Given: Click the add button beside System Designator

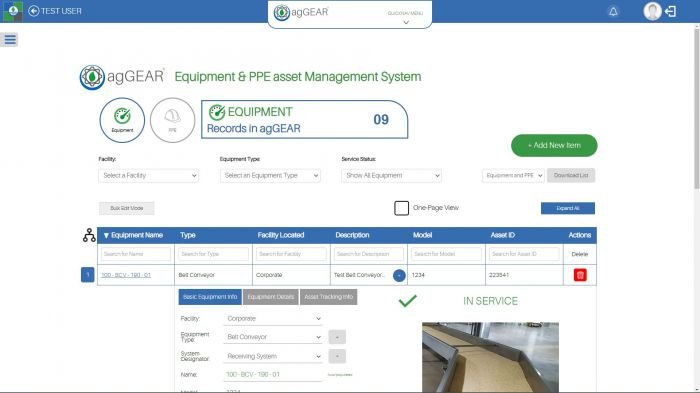Looking at the screenshot, I should (337, 356).
